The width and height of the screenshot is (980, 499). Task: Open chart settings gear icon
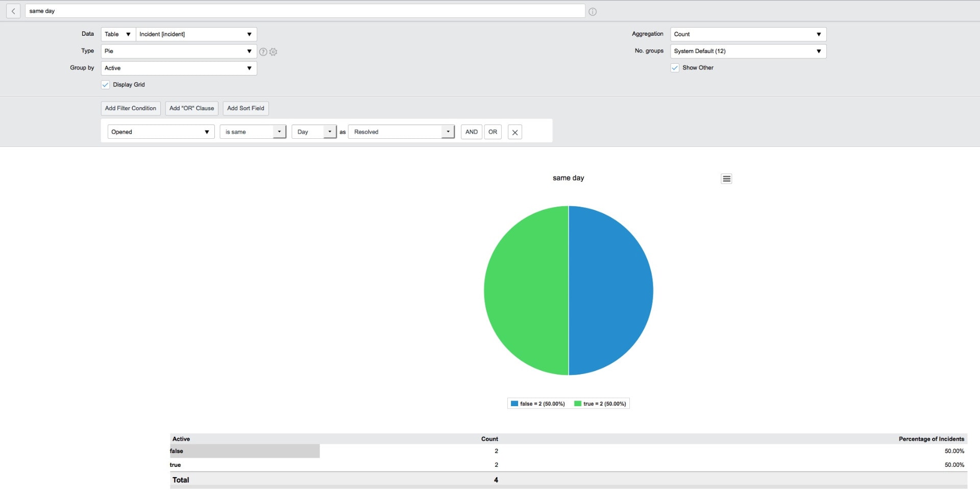273,52
